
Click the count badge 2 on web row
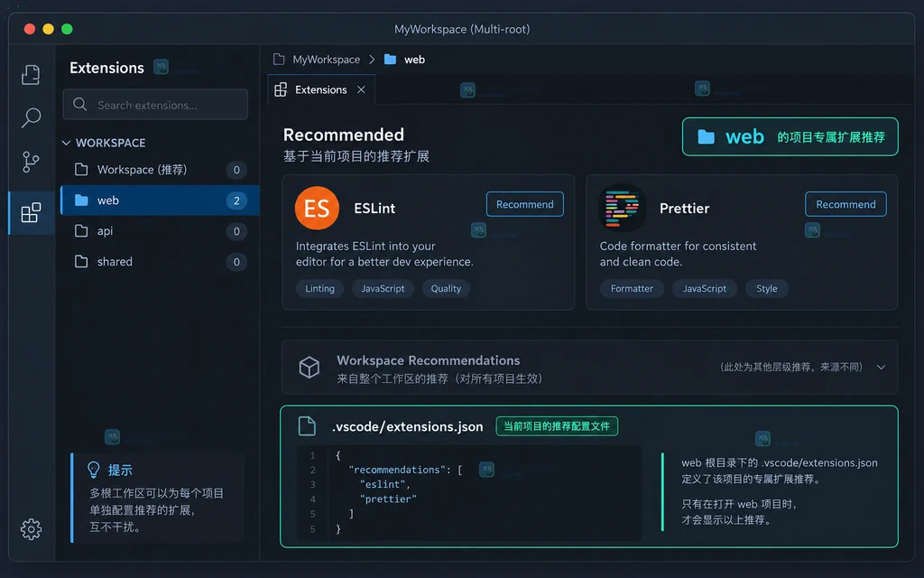pyautogui.click(x=236, y=200)
